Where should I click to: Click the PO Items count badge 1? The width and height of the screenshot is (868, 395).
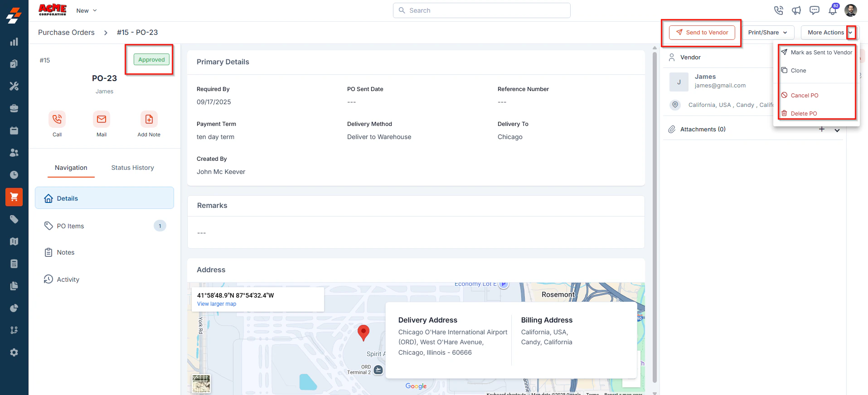coord(160,226)
